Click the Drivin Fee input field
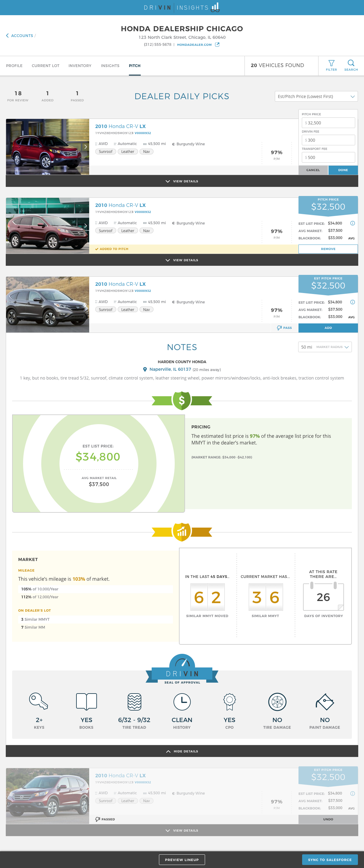The image size is (364, 868). [328, 140]
